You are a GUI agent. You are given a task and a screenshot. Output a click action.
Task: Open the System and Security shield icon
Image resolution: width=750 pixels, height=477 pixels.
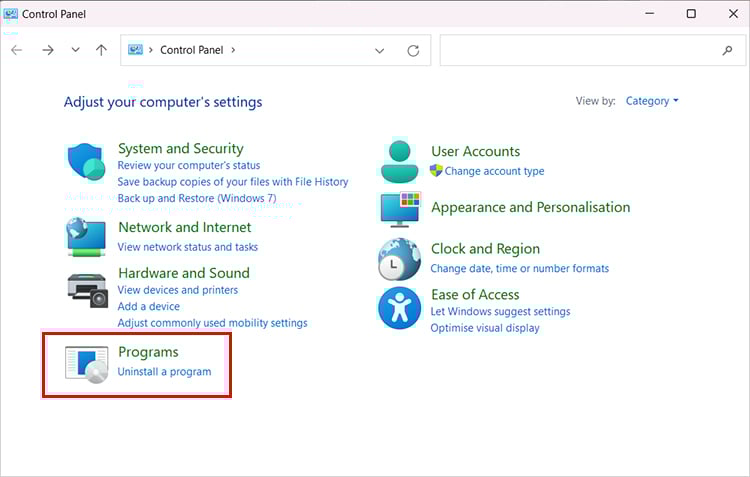(x=86, y=162)
